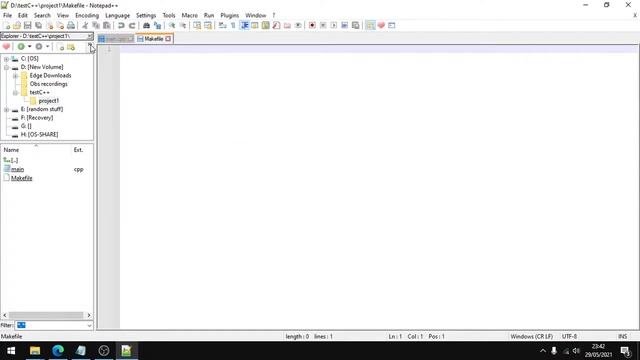Open the Encoding menu
This screenshot has height=360, width=640.
(x=87, y=16)
